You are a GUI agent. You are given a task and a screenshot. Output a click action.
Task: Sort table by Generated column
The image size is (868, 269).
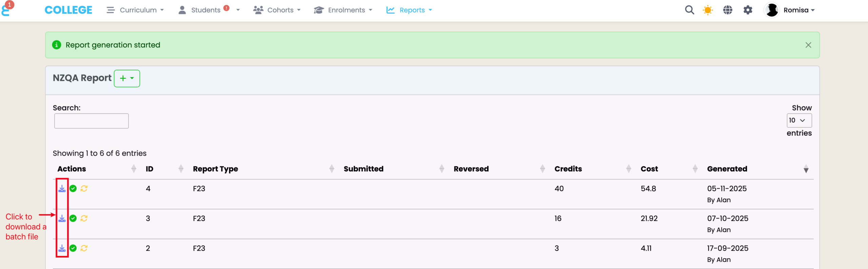point(727,169)
